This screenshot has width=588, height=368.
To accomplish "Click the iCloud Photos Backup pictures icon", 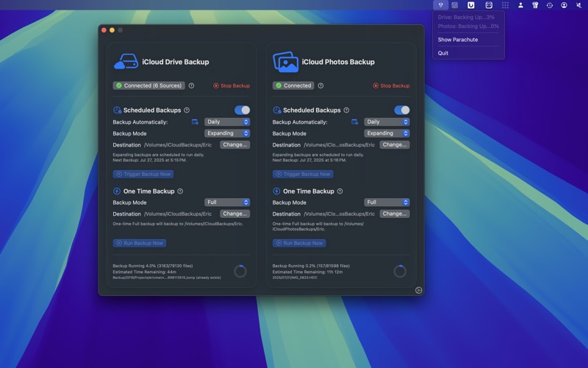I will 286,62.
